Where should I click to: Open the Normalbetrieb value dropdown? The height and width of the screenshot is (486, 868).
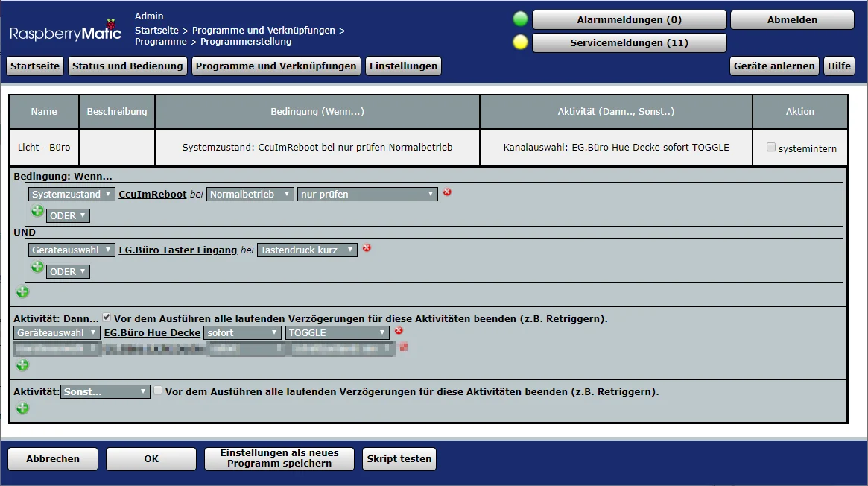[250, 195]
